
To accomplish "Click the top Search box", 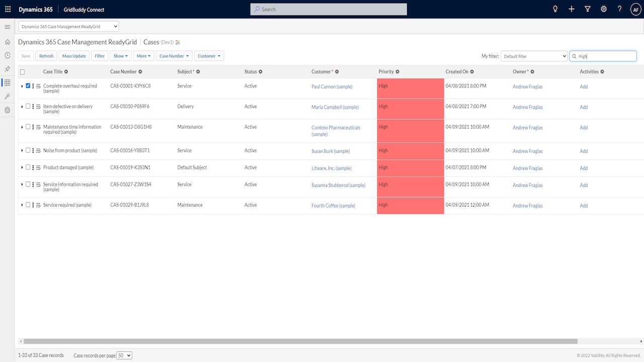I will click(x=329, y=9).
